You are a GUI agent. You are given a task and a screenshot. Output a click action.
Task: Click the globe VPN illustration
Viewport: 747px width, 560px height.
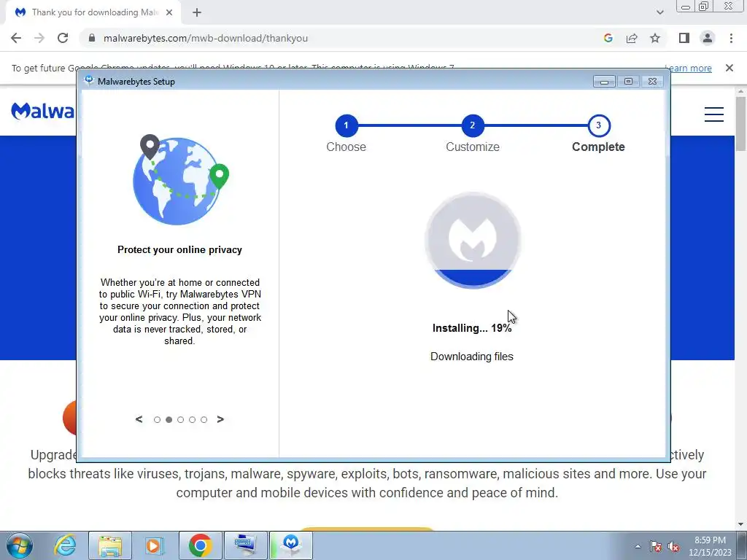pyautogui.click(x=181, y=180)
